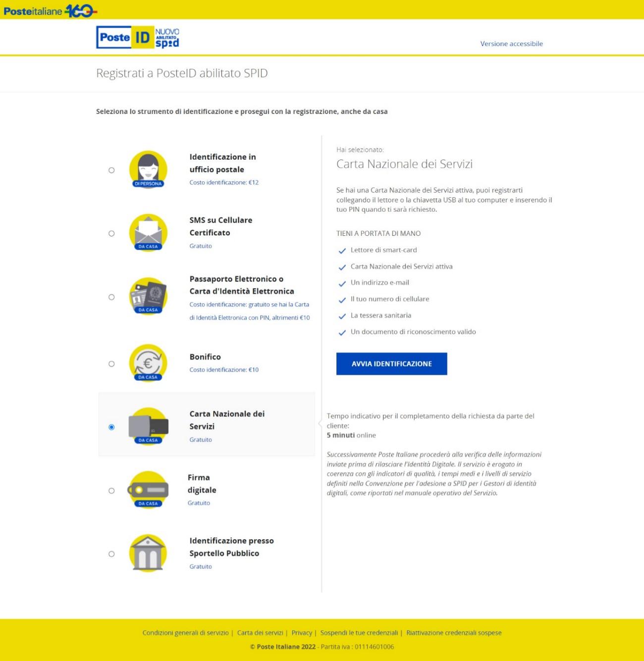Click the '© Poste Italiane 2022' footer text
This screenshot has width=644, height=661.
283,647
